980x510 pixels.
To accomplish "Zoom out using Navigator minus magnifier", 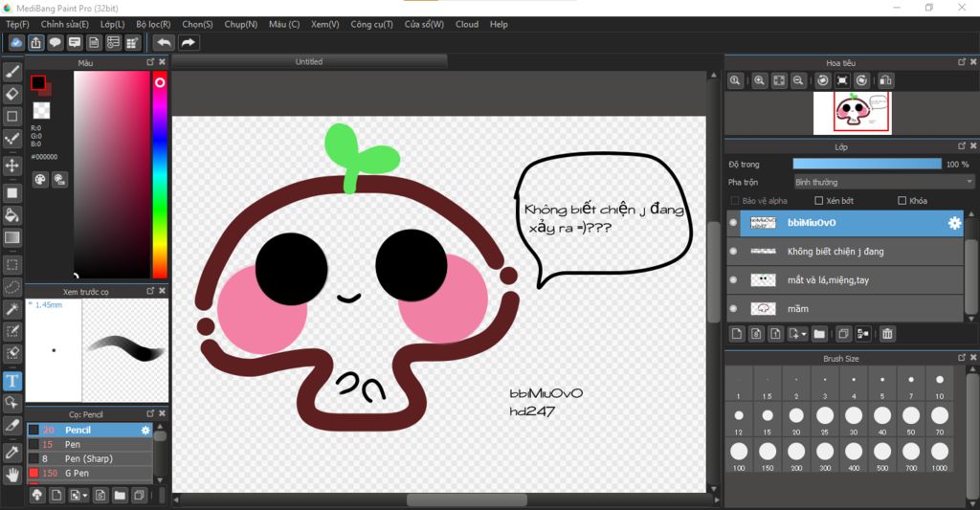I will [x=798, y=80].
